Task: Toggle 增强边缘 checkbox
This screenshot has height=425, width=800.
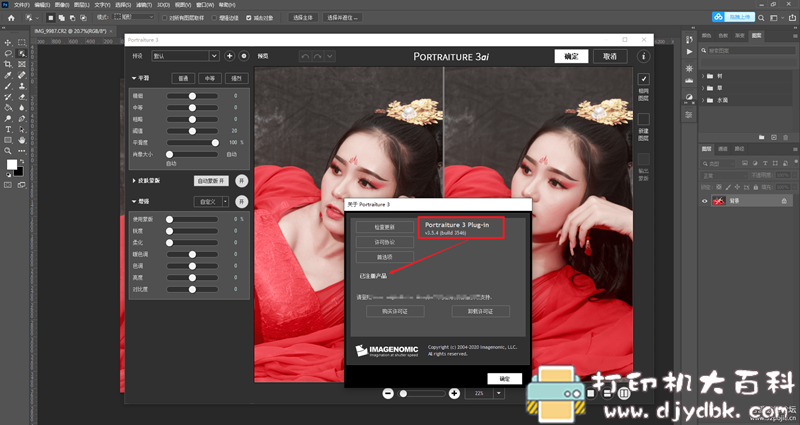Action: point(214,18)
